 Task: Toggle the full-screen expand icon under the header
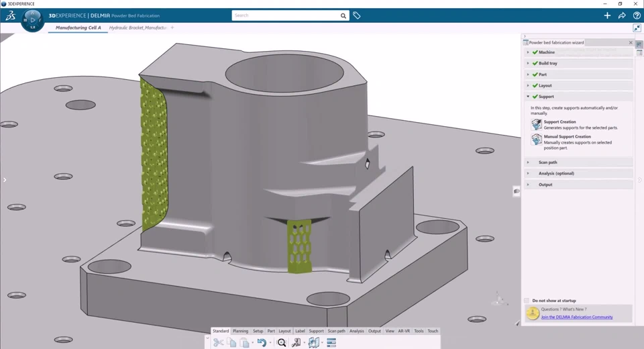pos(637,28)
